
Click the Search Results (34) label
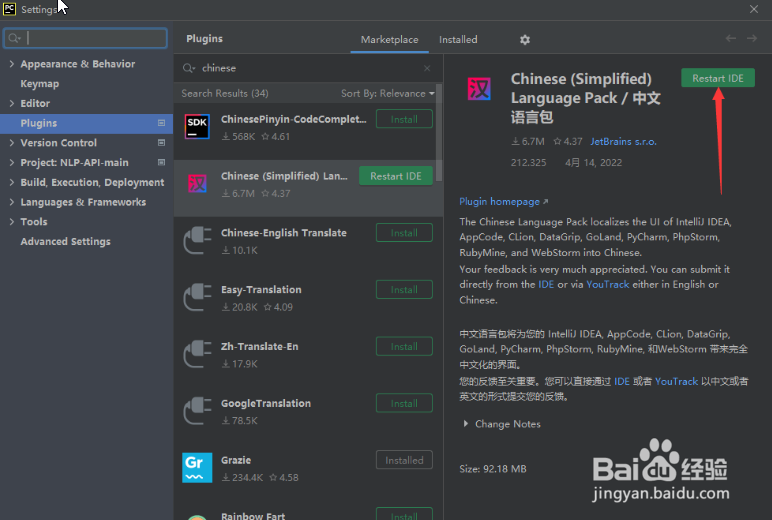tap(225, 93)
